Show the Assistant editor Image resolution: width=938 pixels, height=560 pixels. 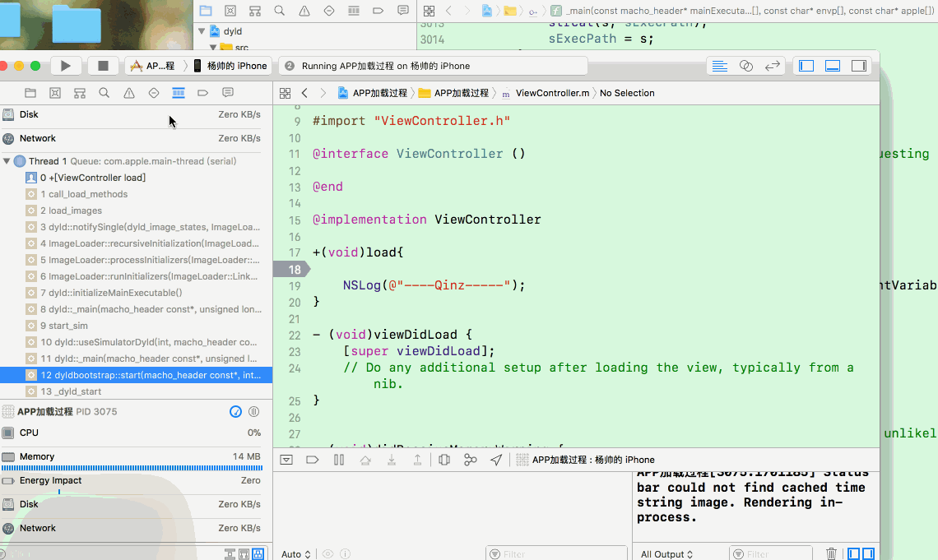pos(746,66)
